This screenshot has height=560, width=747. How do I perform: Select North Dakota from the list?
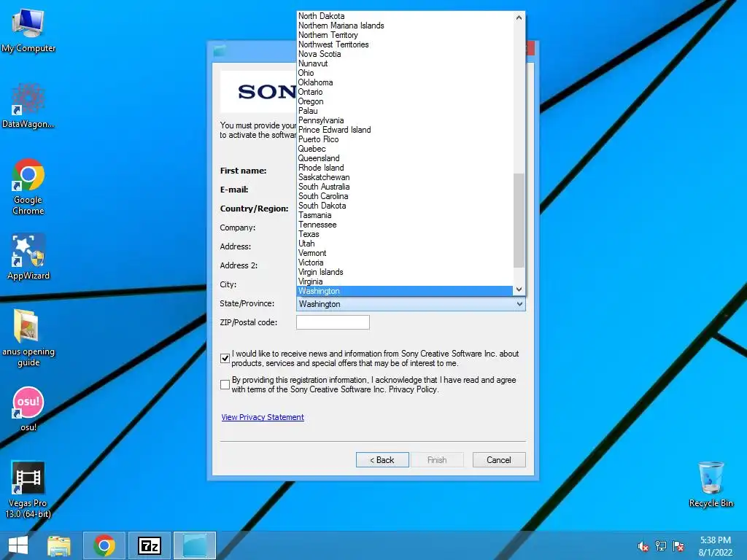[x=405, y=16]
